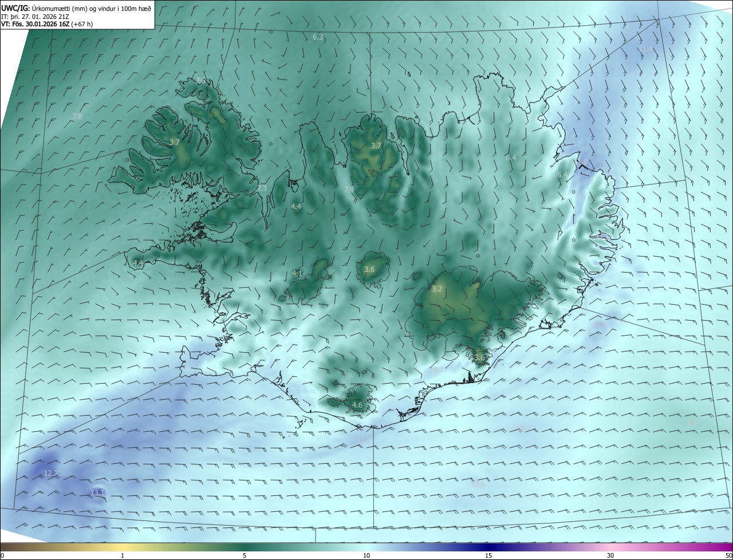
Task: Click the valid time line "VT: Fös. 30.01.2026 16Z (+67 h)"
Action: click(x=47, y=24)
